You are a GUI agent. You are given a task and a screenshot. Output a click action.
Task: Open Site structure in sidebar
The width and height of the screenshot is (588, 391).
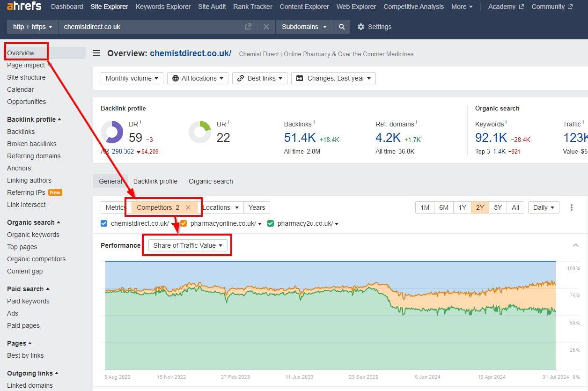(26, 77)
